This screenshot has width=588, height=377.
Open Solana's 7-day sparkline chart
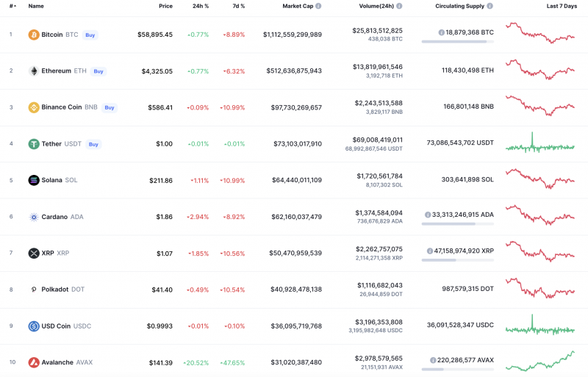pos(540,179)
